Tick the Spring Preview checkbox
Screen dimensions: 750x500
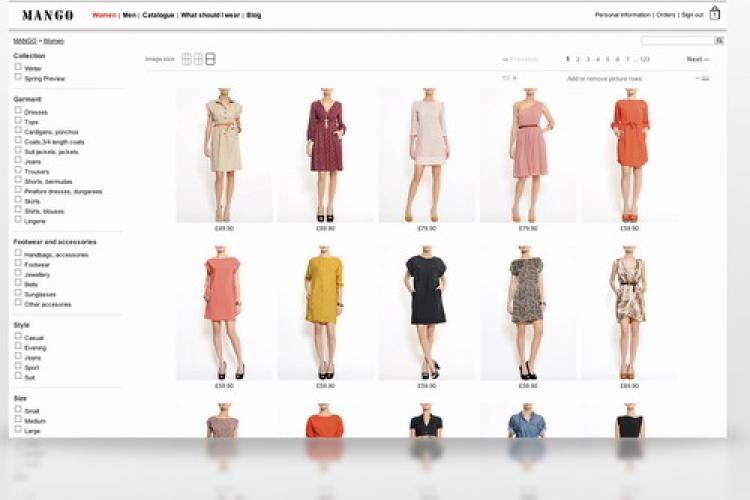coord(18,77)
